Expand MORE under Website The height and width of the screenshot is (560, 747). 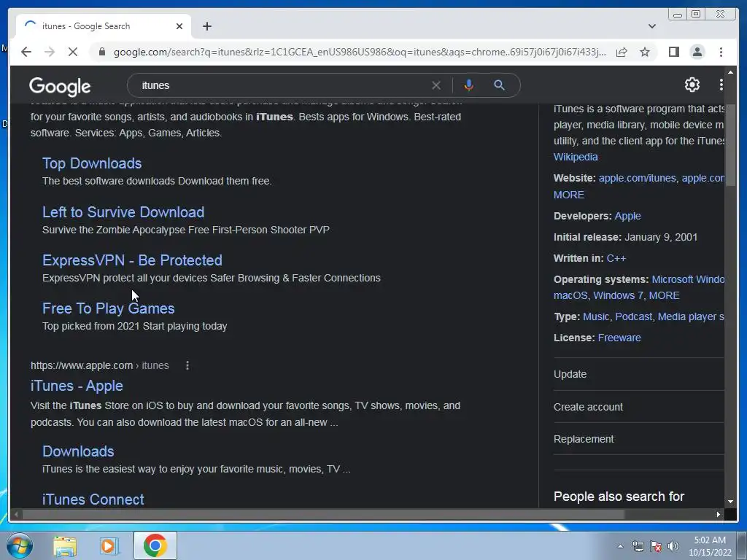tap(569, 195)
